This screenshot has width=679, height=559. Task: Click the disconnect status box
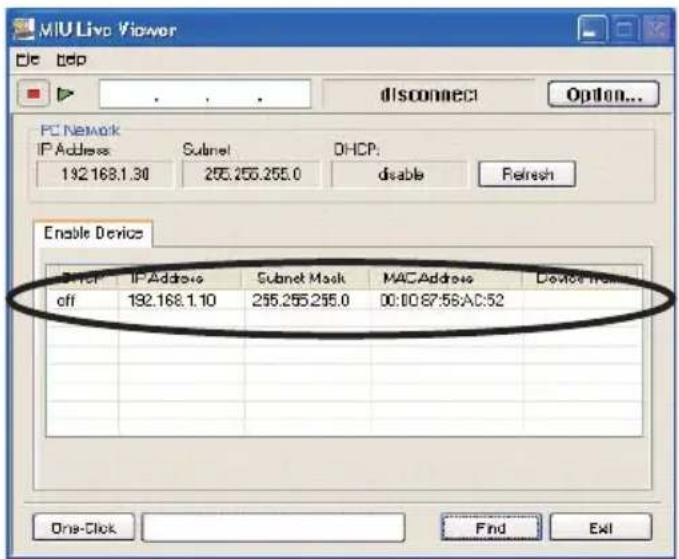(428, 94)
